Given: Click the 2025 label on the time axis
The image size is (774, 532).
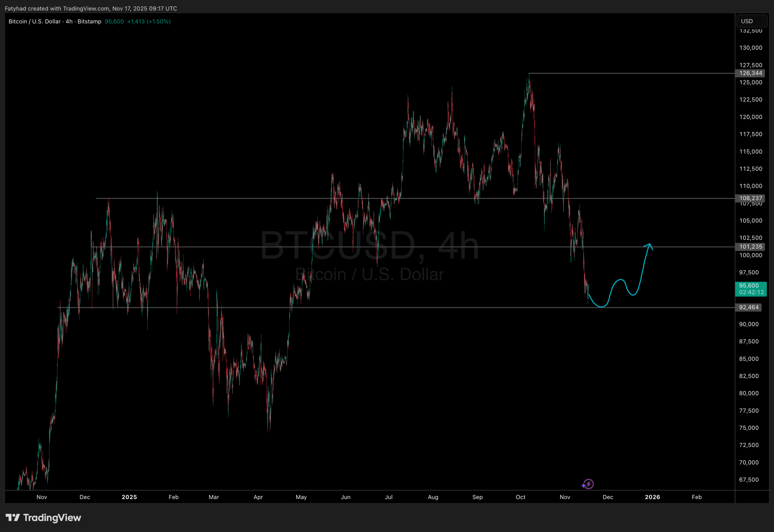Looking at the screenshot, I should (130, 497).
